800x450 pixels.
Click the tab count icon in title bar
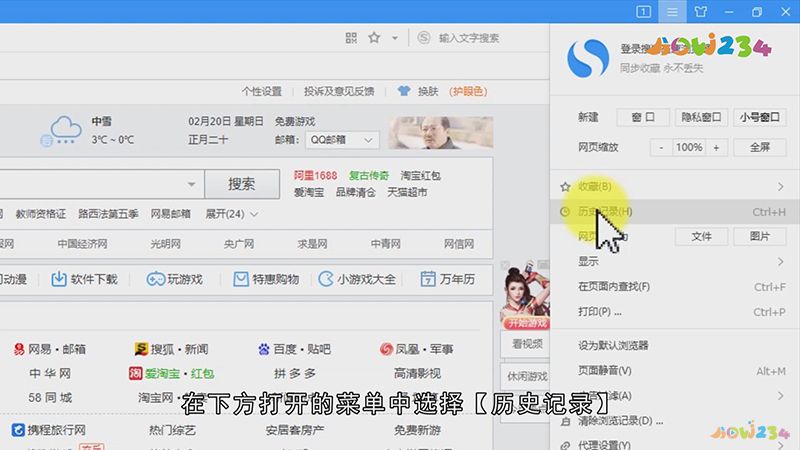(x=643, y=11)
